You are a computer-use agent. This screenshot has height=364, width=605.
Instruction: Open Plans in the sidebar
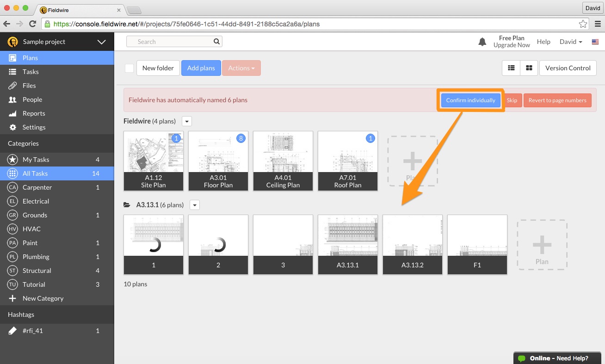pyautogui.click(x=57, y=58)
